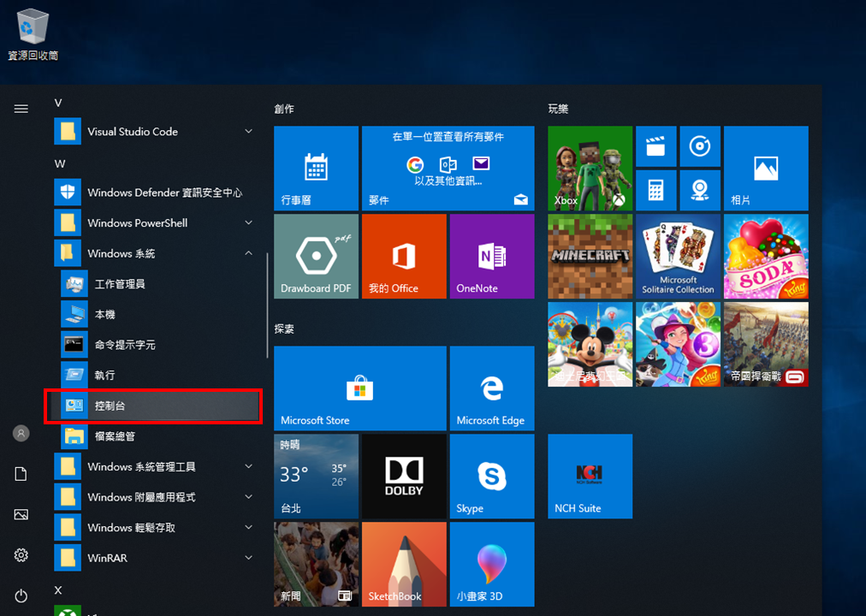Launch Microsoft Edge tile
This screenshot has width=866, height=616.
pos(492,388)
